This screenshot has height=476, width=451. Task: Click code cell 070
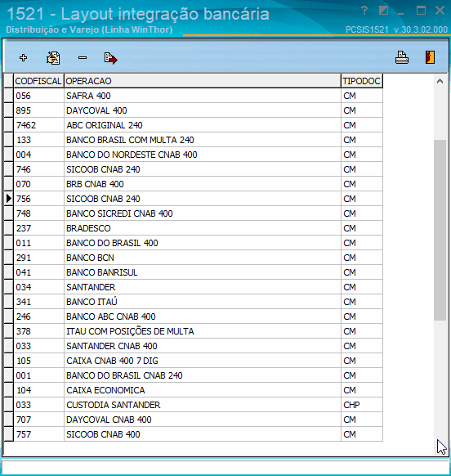(x=38, y=184)
